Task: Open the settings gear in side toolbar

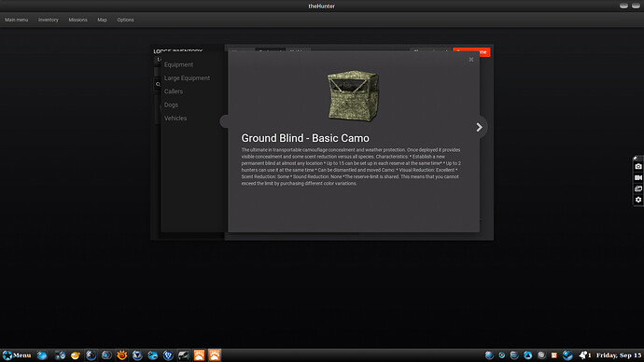Action: coord(637,200)
